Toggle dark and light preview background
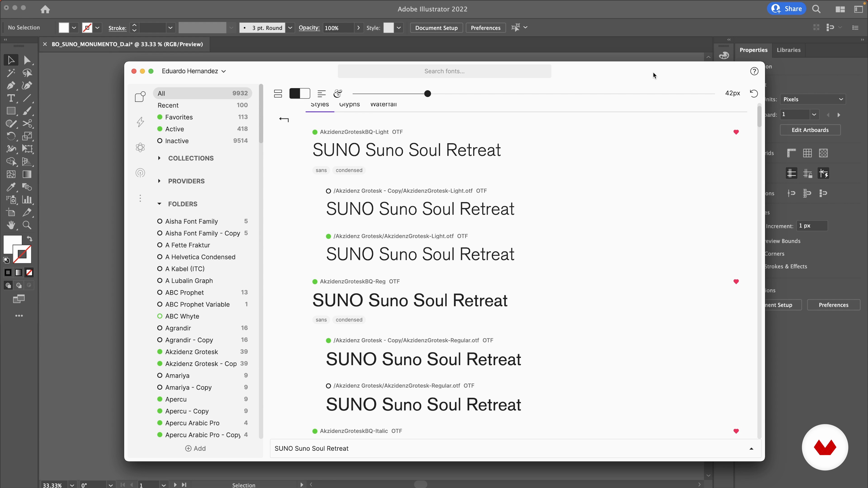868x488 pixels. (x=300, y=93)
